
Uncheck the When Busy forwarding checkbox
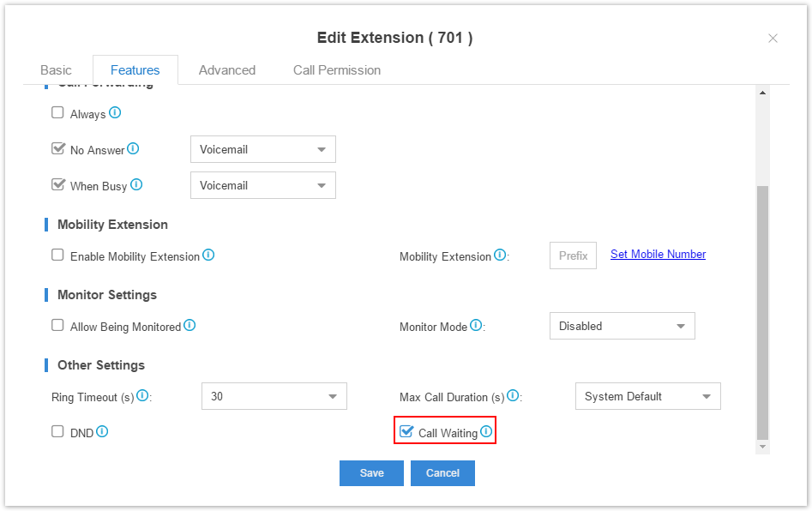pos(58,184)
